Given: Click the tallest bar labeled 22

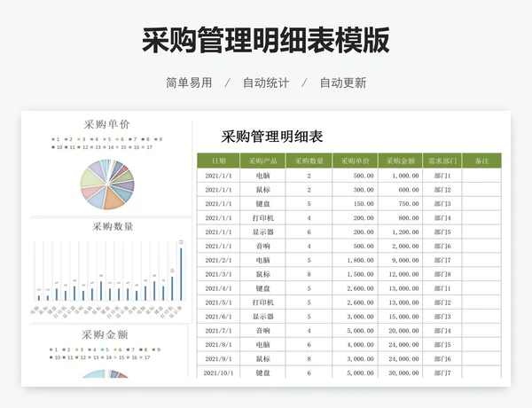Looking at the screenshot, I should (x=181, y=274).
